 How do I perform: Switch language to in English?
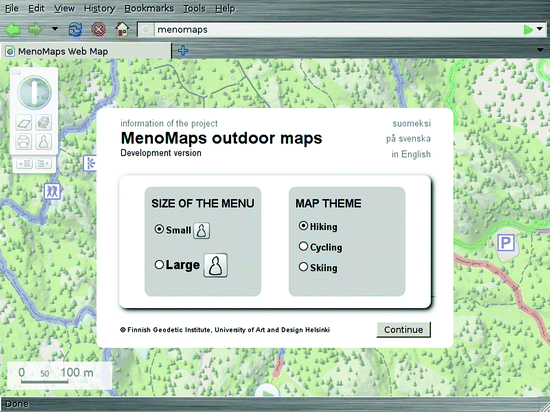pos(411,154)
